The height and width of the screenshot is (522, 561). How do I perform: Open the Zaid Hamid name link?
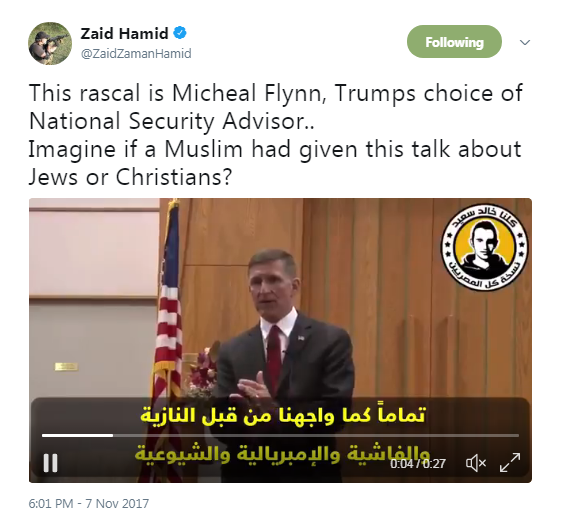124,34
